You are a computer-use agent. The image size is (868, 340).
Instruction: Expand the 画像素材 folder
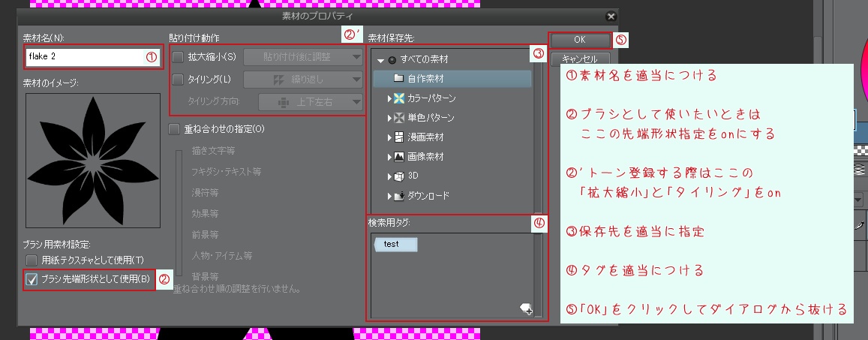(x=389, y=157)
